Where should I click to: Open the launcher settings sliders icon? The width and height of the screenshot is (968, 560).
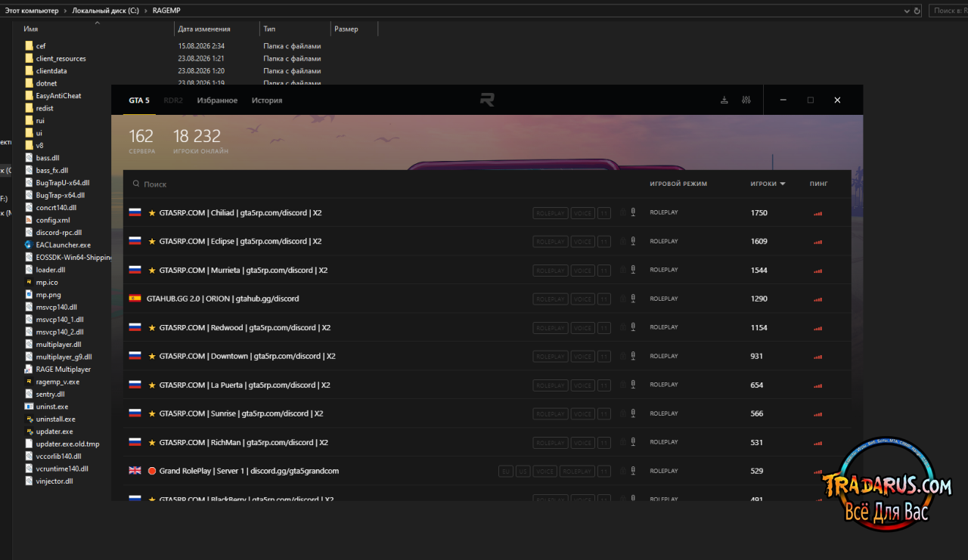(x=746, y=100)
